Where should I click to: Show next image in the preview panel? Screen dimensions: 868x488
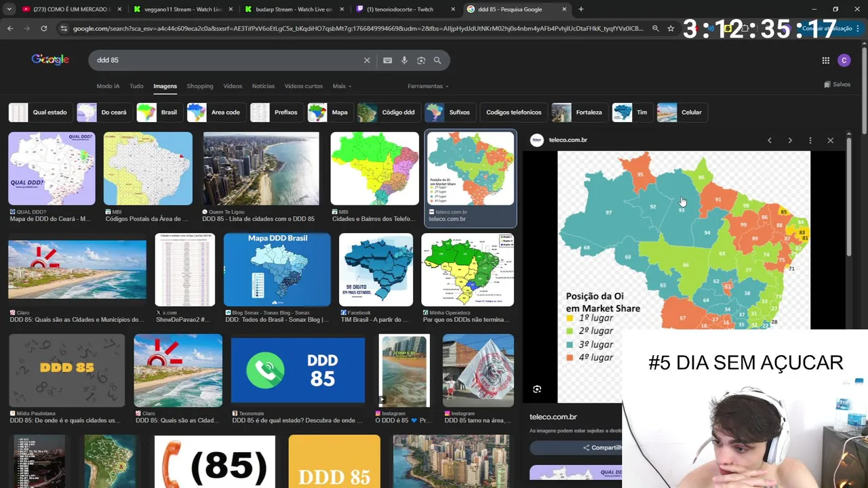790,140
